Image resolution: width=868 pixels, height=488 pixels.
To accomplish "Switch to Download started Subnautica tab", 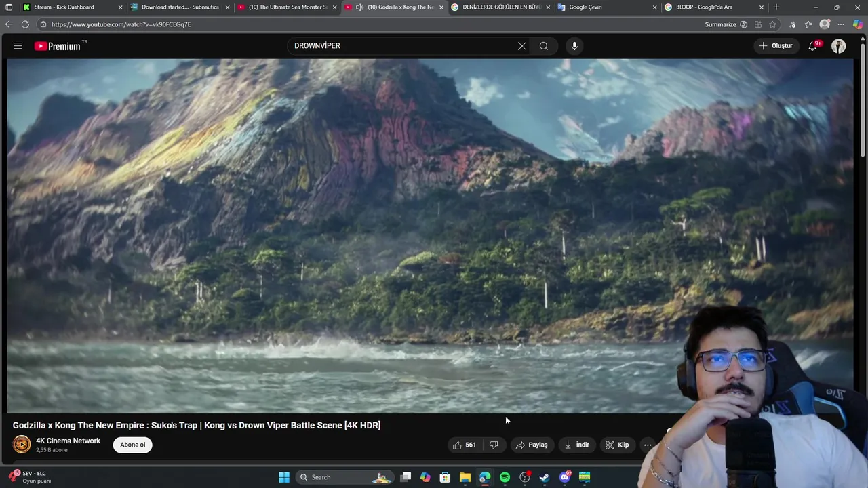I will [x=180, y=7].
